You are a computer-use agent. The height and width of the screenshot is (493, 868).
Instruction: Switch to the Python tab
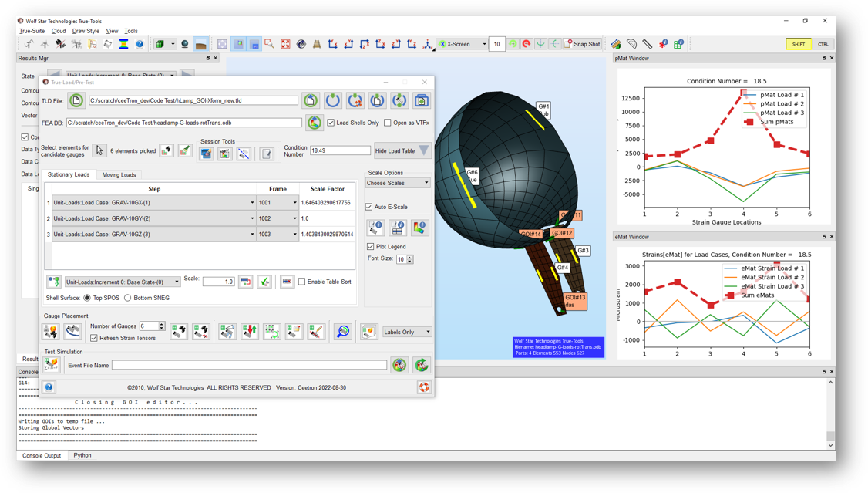82,455
